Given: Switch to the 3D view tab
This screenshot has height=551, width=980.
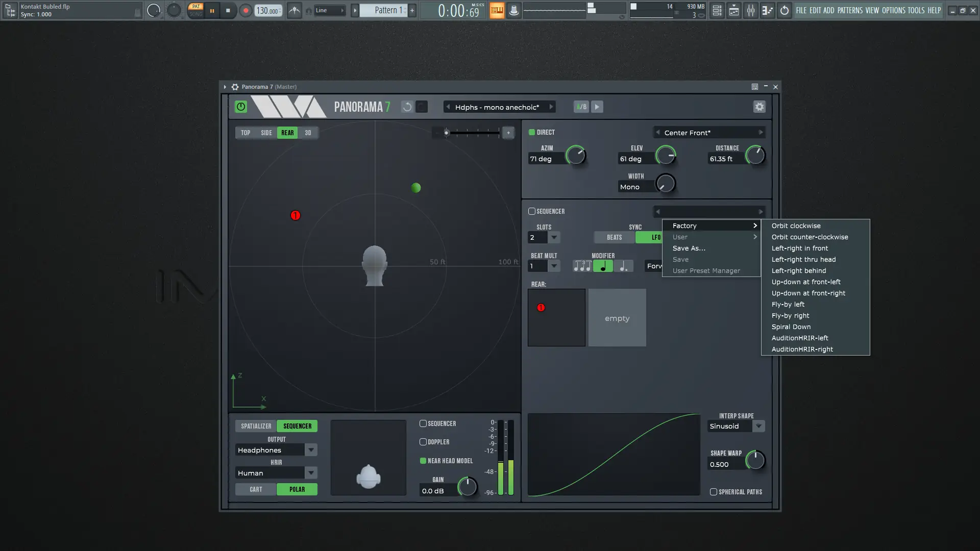Looking at the screenshot, I should click(308, 133).
